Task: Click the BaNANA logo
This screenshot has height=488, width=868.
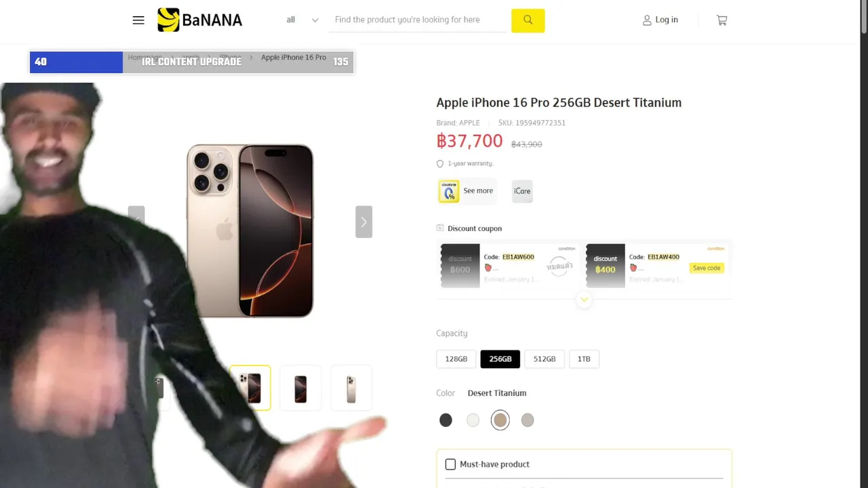Action: click(199, 20)
